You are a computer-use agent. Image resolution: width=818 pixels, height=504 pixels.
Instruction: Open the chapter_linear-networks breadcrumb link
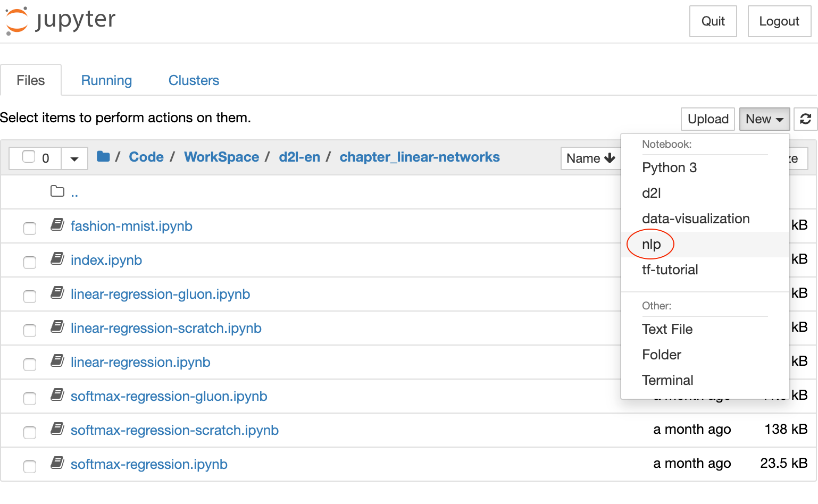(x=420, y=156)
